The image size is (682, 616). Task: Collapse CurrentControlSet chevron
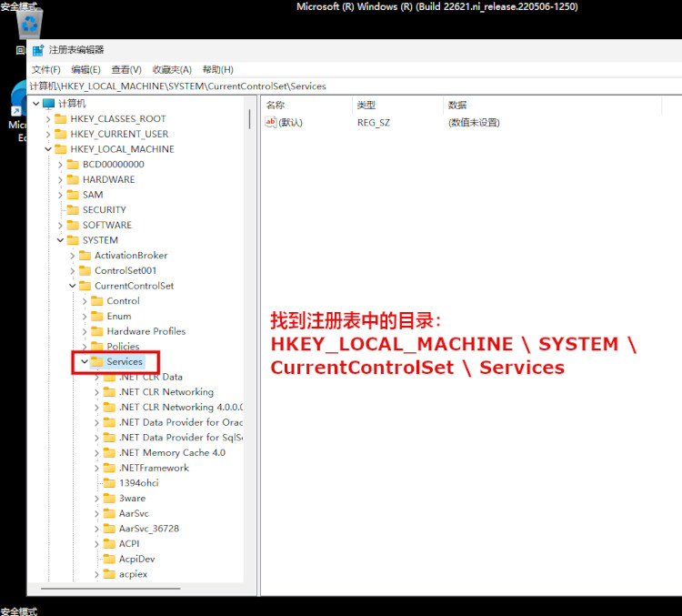point(73,286)
